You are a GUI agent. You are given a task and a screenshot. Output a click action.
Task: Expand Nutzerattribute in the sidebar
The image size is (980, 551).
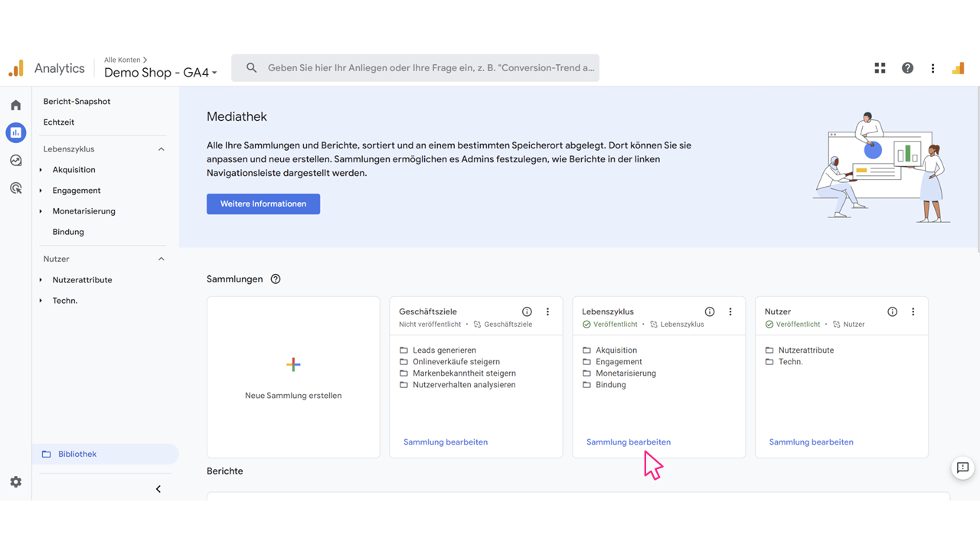coord(41,280)
